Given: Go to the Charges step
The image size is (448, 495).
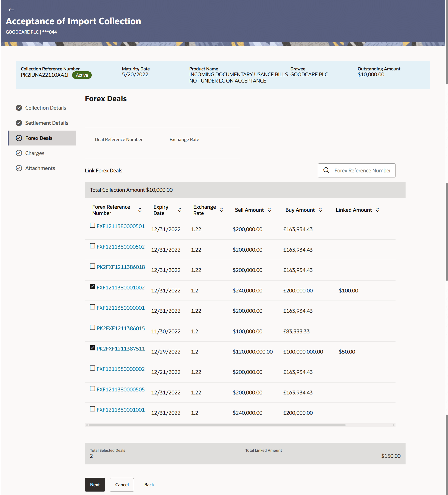Looking at the screenshot, I should (35, 153).
